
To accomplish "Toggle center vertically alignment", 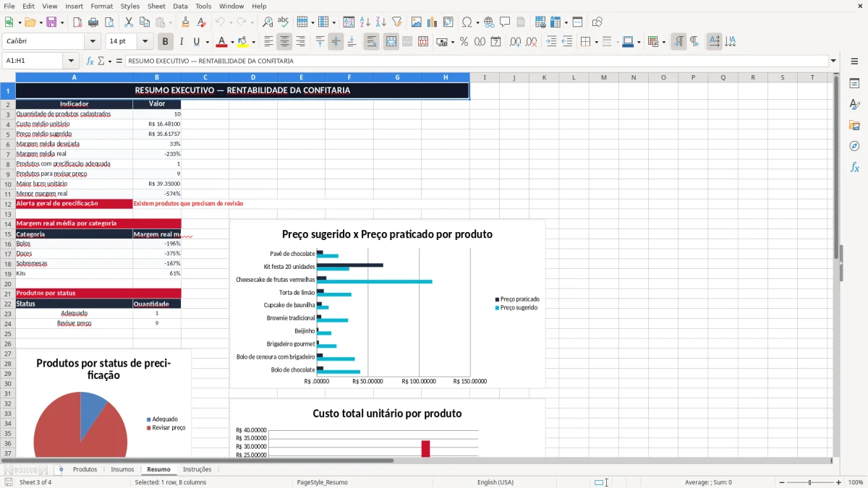I will pos(336,42).
